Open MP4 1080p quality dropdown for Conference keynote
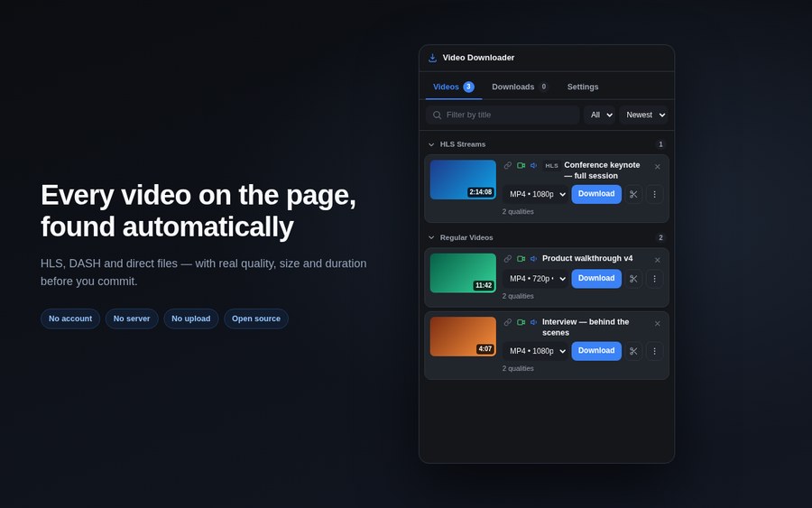Viewport: 812px width, 508px height. [x=536, y=194]
